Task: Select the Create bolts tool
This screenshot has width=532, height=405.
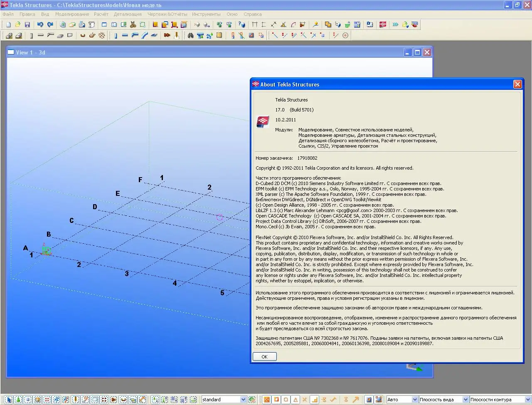Action: [x=167, y=35]
